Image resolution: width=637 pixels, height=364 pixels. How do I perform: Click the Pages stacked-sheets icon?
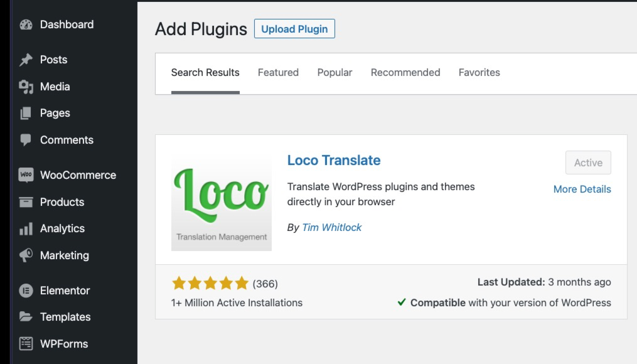[26, 114]
